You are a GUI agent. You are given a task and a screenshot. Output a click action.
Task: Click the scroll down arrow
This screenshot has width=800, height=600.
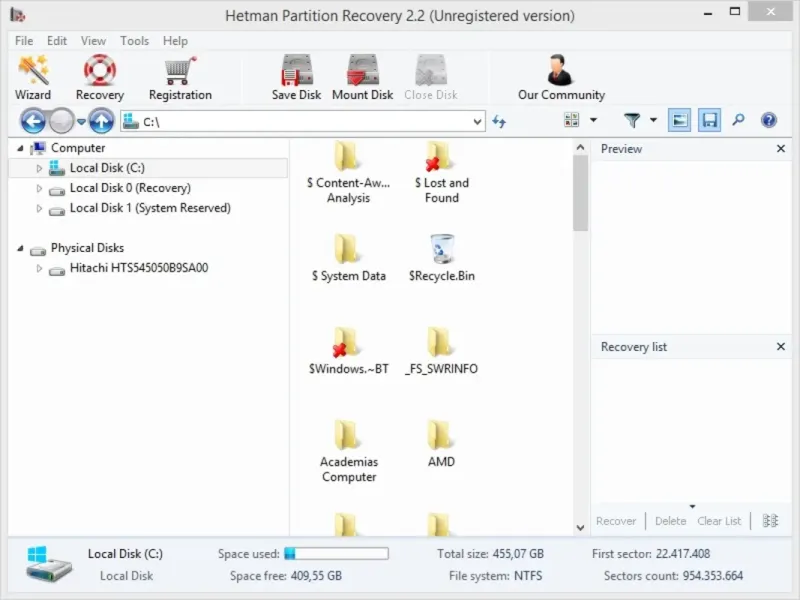[x=580, y=528]
